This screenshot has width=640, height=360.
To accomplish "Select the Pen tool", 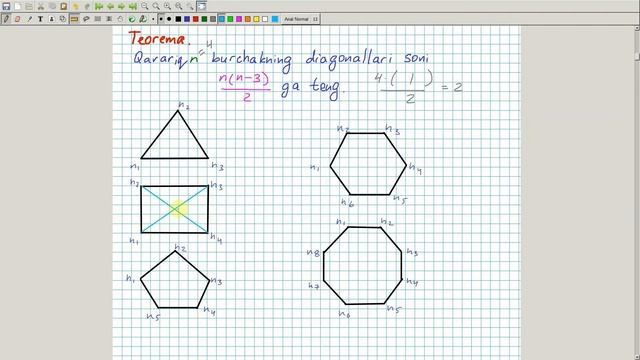I will (6, 19).
